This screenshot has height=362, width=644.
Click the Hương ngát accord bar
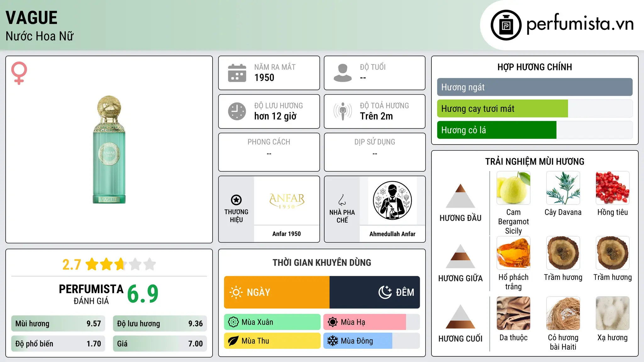click(x=535, y=87)
